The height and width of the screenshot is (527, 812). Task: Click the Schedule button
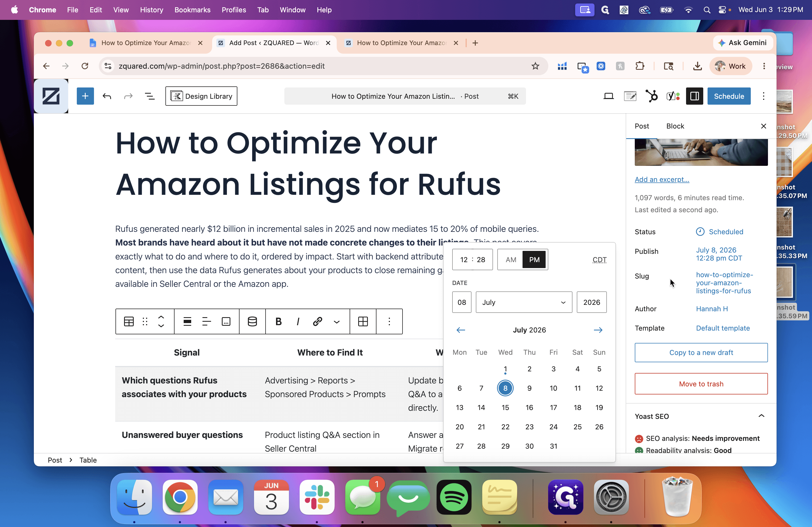(x=729, y=96)
